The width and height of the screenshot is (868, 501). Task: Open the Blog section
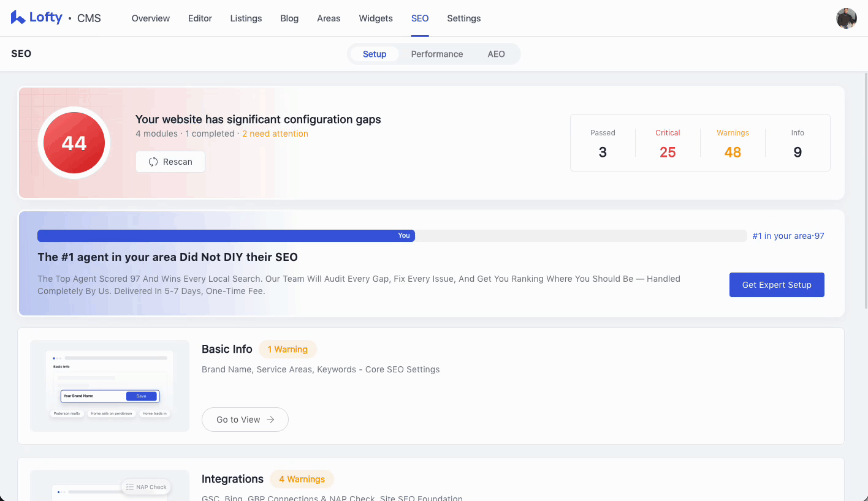click(289, 18)
